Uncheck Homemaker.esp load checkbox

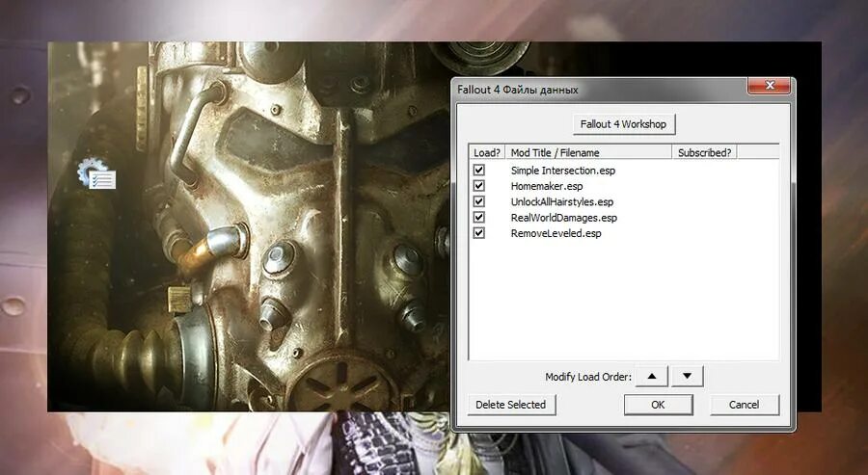pos(478,186)
